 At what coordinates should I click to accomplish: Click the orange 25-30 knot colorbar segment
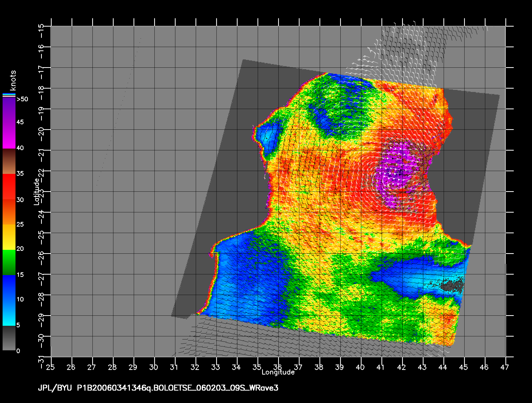tap(9, 212)
